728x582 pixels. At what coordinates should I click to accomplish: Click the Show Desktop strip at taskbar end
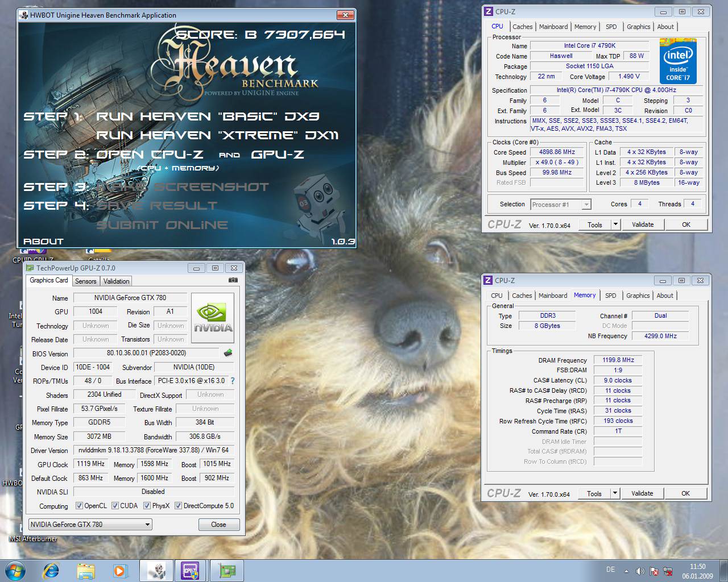724,571
